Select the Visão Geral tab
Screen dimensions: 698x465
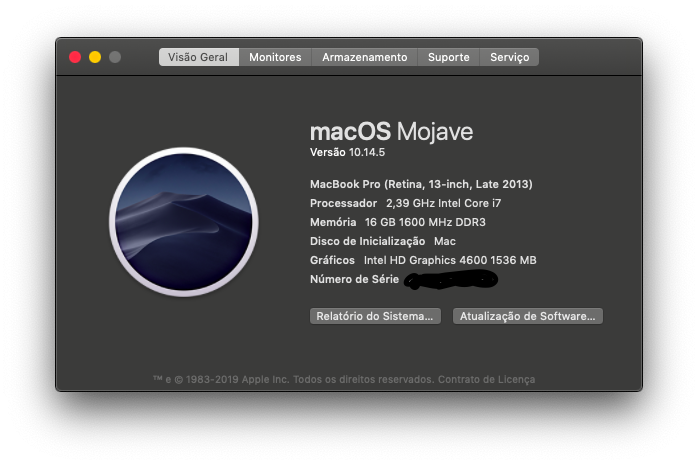pos(199,57)
